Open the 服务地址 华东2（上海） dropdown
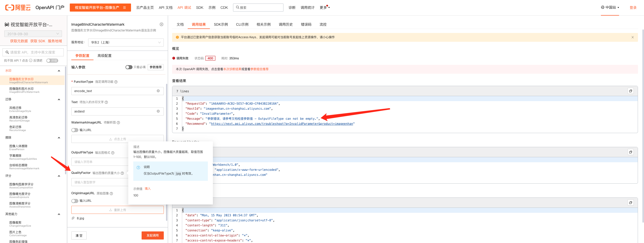This screenshot has height=243, width=644. click(x=126, y=42)
